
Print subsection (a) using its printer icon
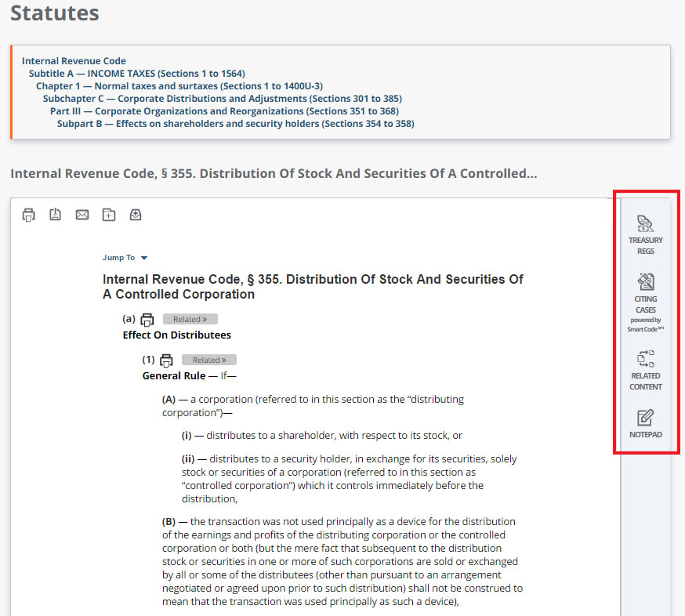click(147, 320)
